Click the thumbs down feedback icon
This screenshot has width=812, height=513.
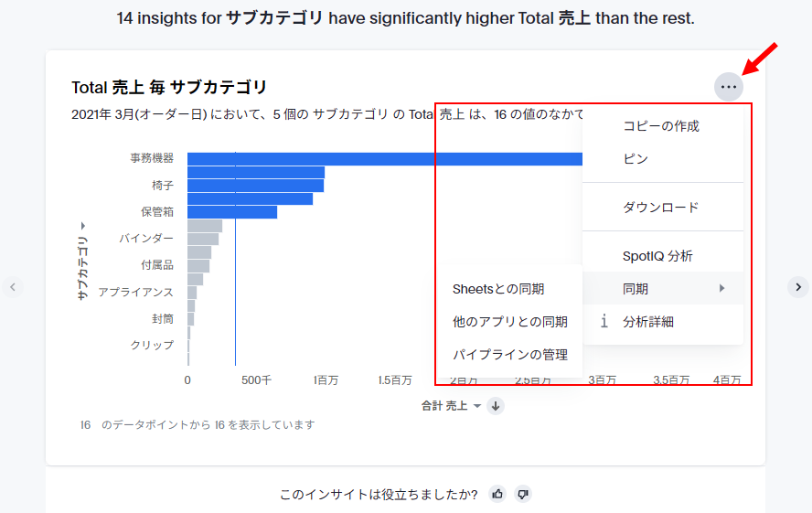[x=523, y=494]
